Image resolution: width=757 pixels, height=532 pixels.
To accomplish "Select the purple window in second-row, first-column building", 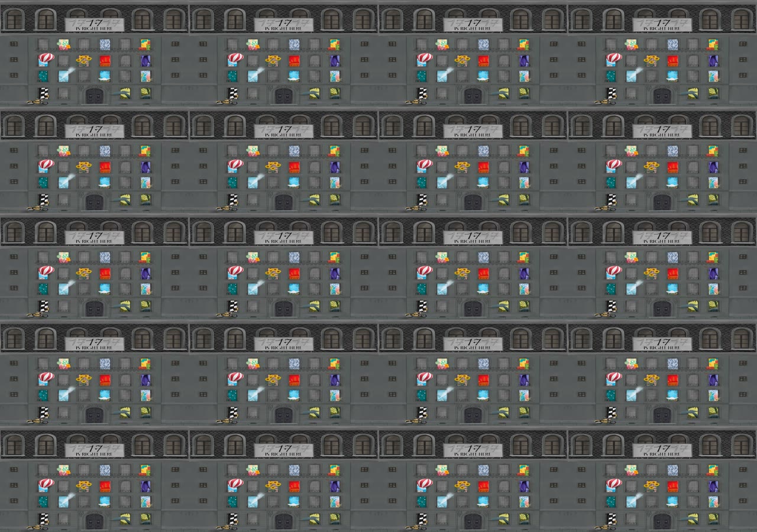I will point(145,167).
